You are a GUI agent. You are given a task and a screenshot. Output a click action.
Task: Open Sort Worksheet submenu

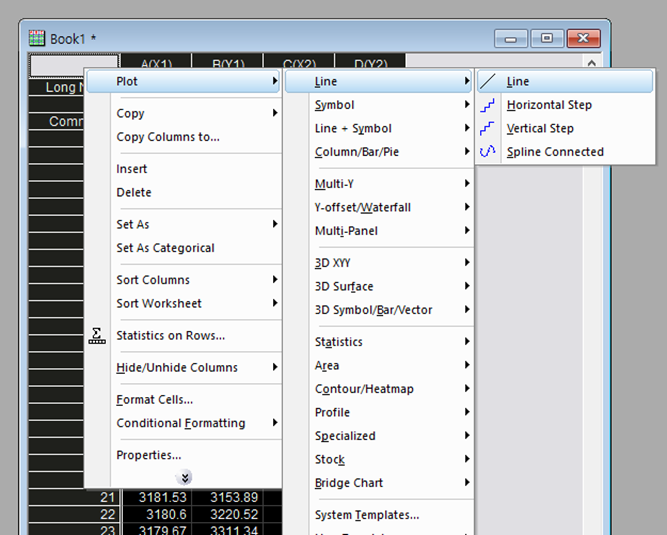183,303
